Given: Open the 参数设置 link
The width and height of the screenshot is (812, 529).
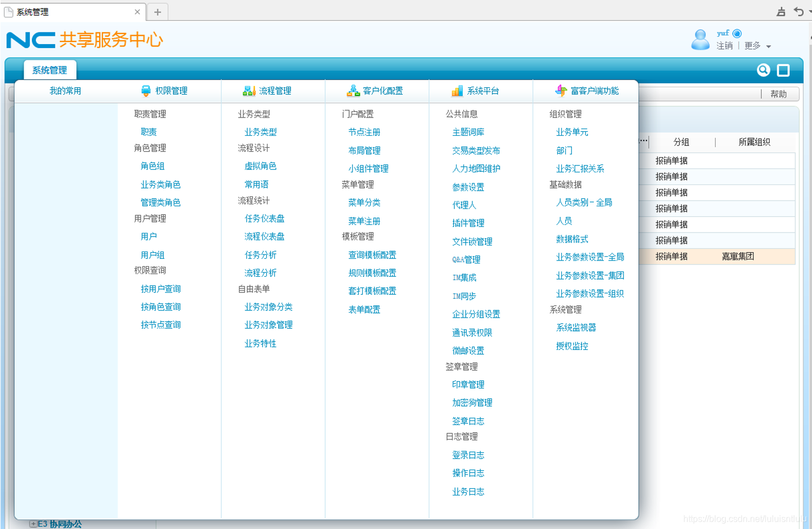Looking at the screenshot, I should pyautogui.click(x=468, y=187).
